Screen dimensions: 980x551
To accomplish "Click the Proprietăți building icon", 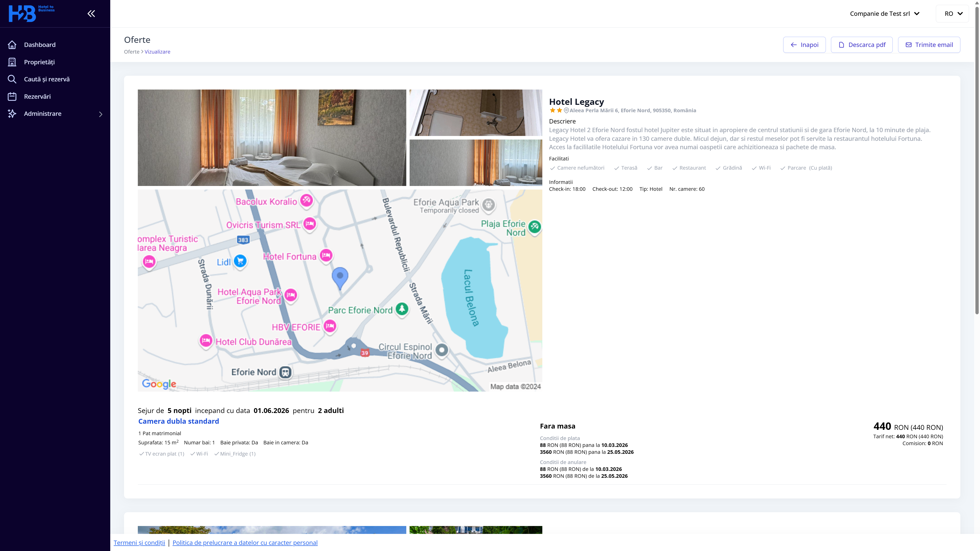I will pos(12,62).
